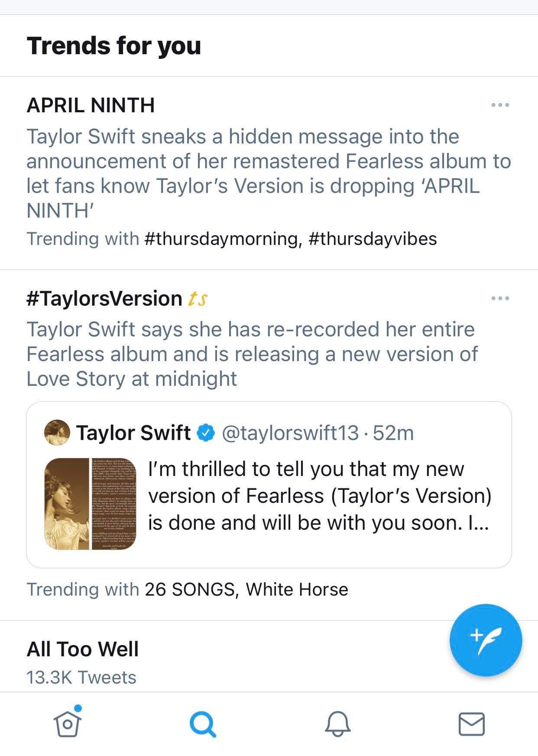Compose a tweet with the feather button

[487, 641]
